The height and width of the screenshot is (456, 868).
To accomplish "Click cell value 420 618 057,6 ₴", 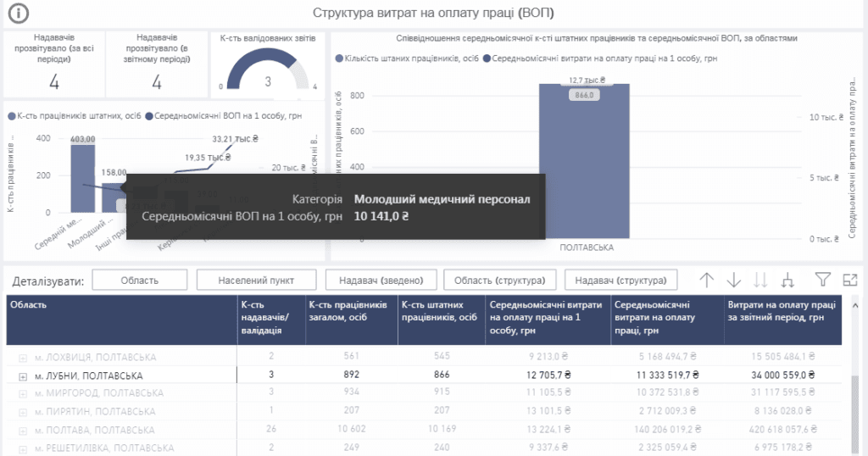I will [782, 430].
